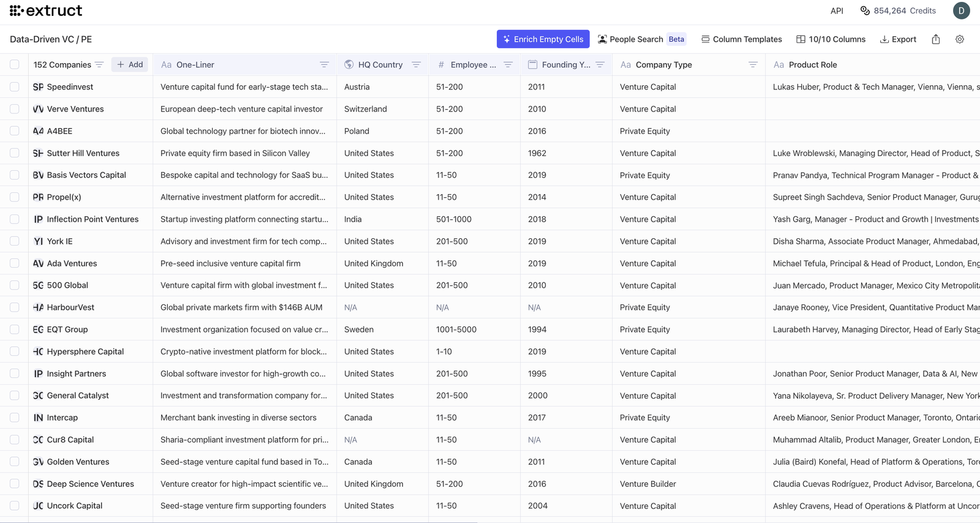Open the share icon next to Export
The image size is (980, 523).
(x=936, y=39)
